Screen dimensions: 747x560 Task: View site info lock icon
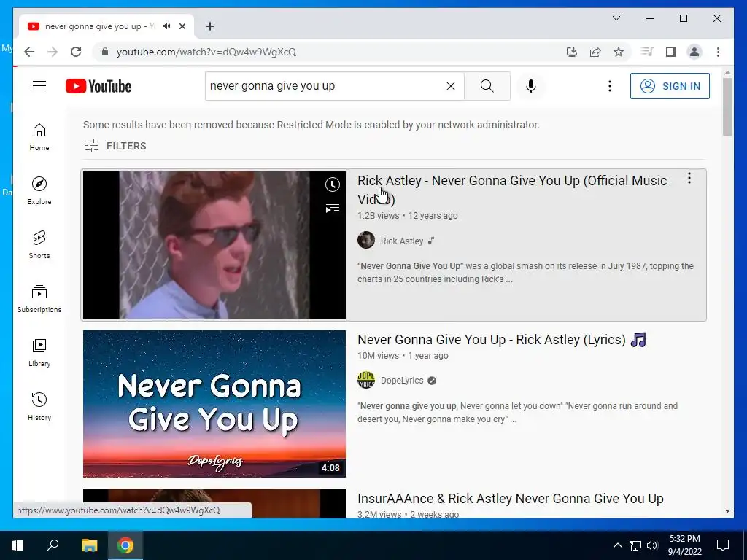pos(105,52)
